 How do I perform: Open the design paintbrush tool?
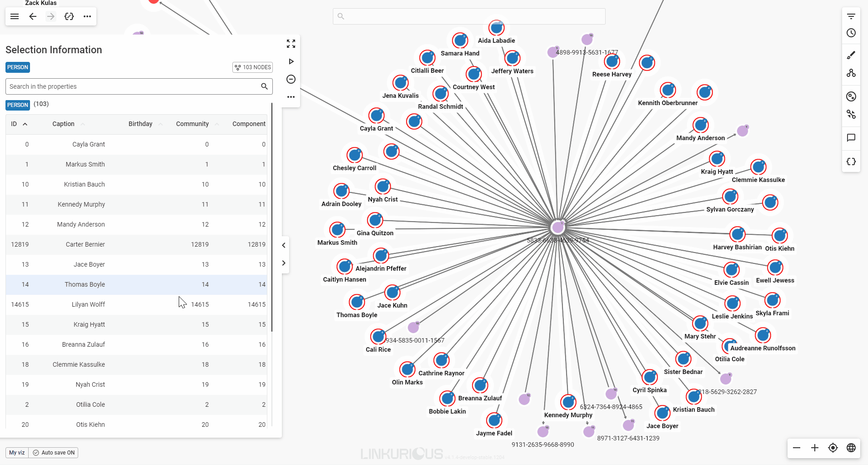tap(851, 55)
